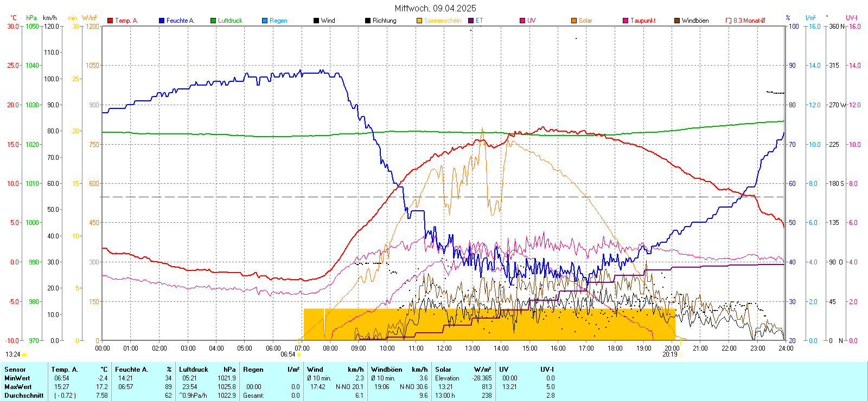
Task: Click the MaxWert row label
Action: click(x=18, y=387)
